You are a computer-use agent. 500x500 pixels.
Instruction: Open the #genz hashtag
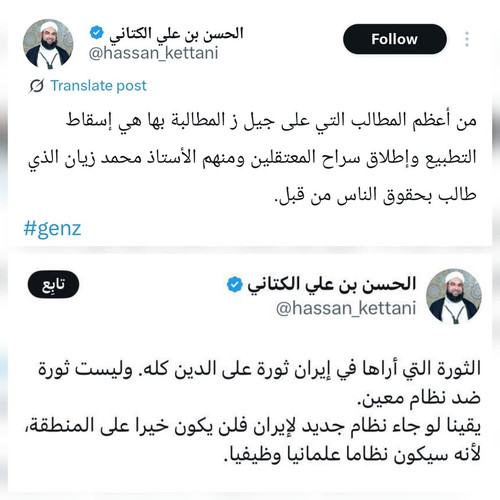[x=52, y=229]
